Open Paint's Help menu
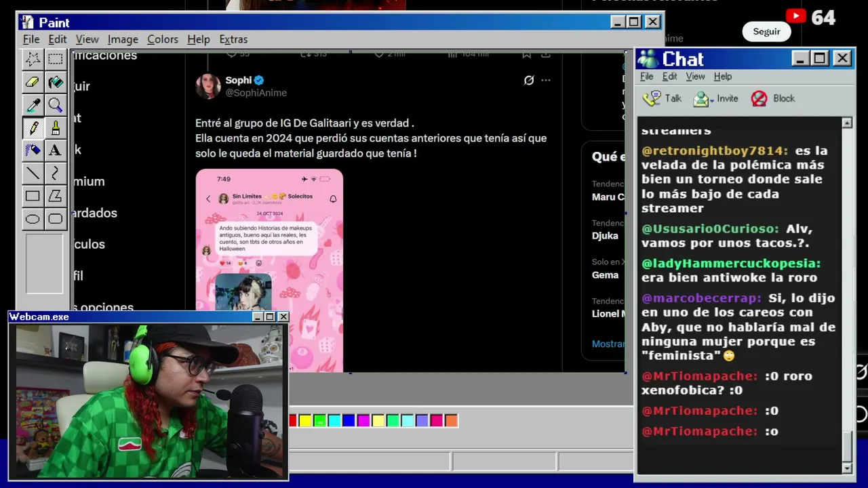This screenshot has width=868, height=488. click(199, 39)
